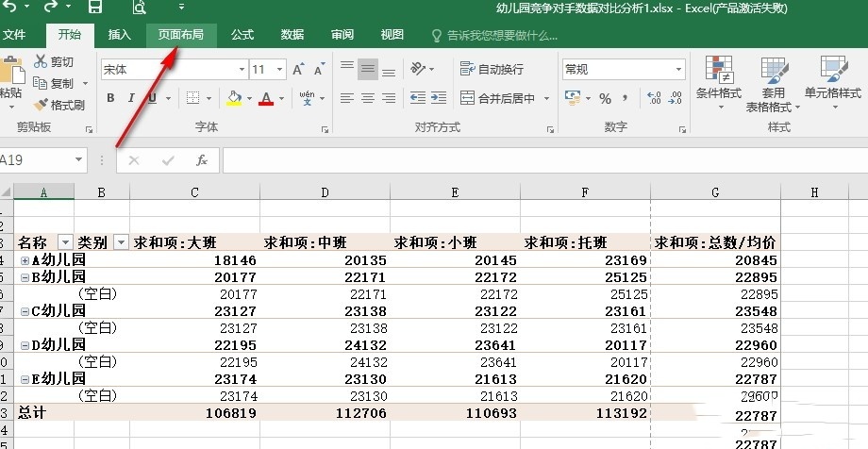The image size is (868, 449).
Task: Save the workbook with the floppy disk icon
Action: 95,7
